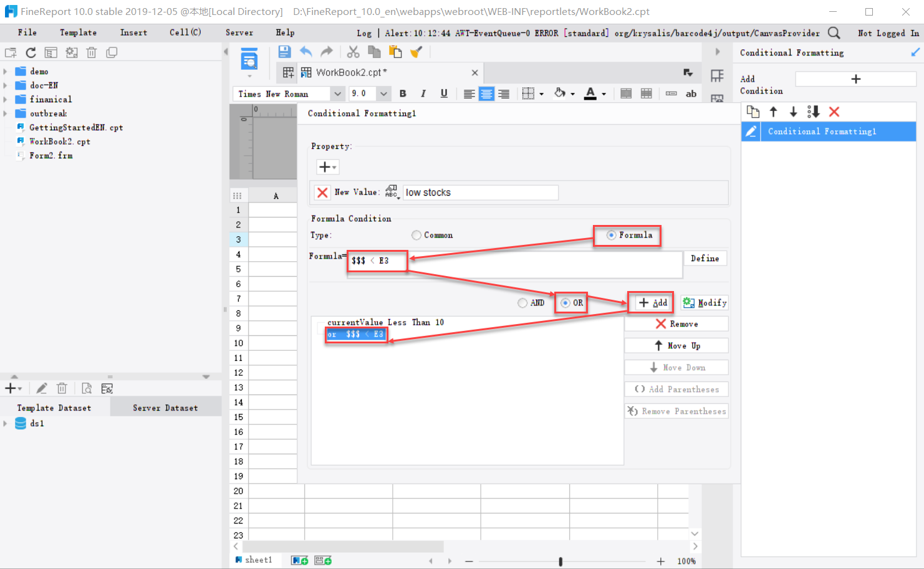
Task: Select the Common type radio button
Action: (416, 235)
